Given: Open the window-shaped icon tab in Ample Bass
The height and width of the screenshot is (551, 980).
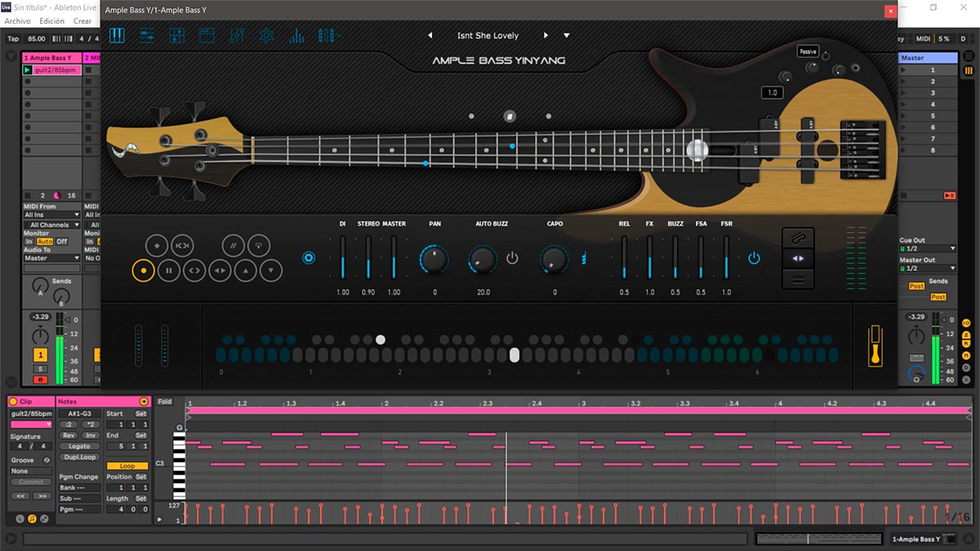Looking at the screenshot, I should point(206,36).
